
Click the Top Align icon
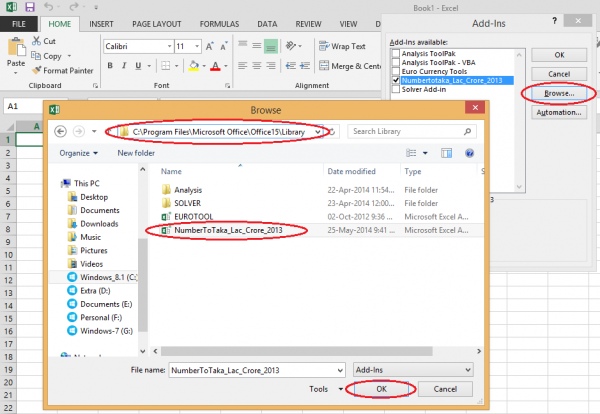pos(243,46)
